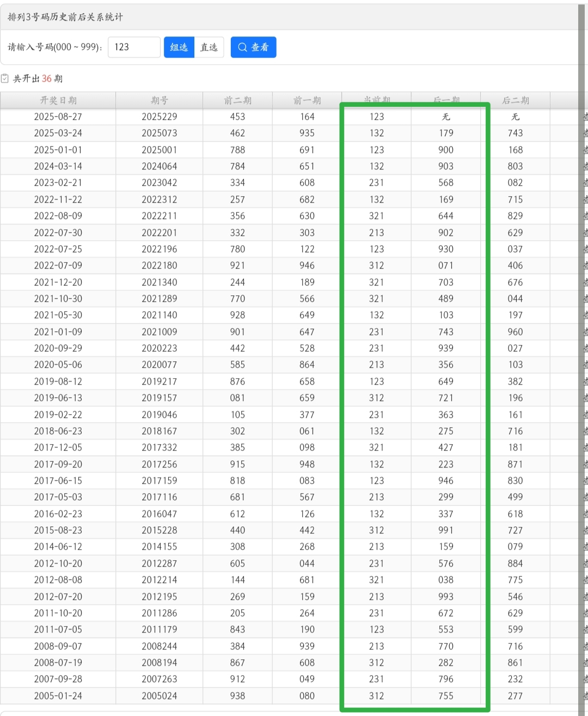Click 前一期 value 935 in the 2025073 row

point(307,133)
